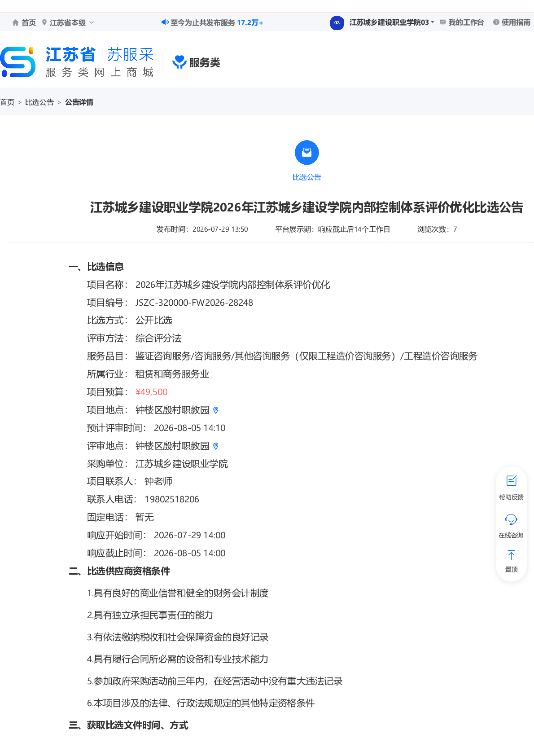This screenshot has height=756, width=534.
Task: Open the 江苏城乡建设职业学院03 account dropdown
Action: [391, 22]
